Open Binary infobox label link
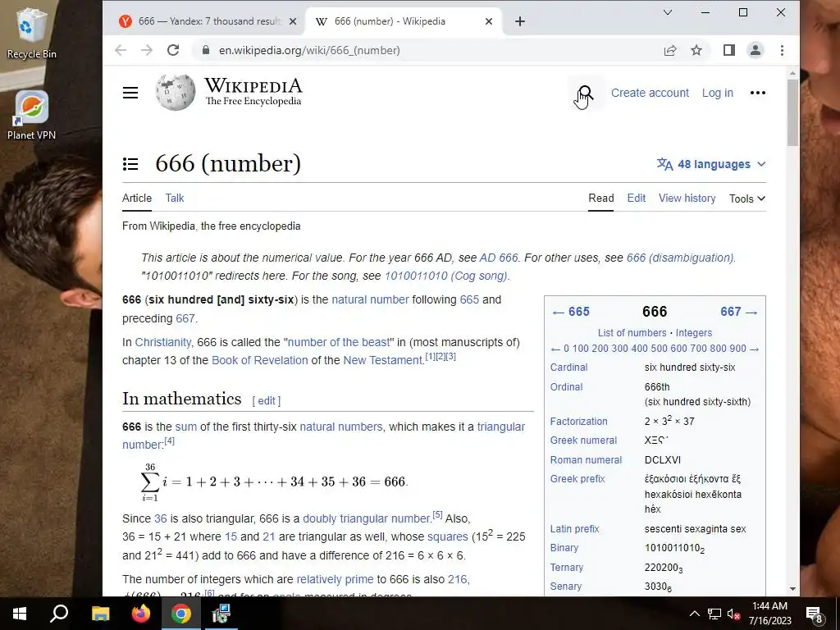840x630 pixels. [564, 547]
